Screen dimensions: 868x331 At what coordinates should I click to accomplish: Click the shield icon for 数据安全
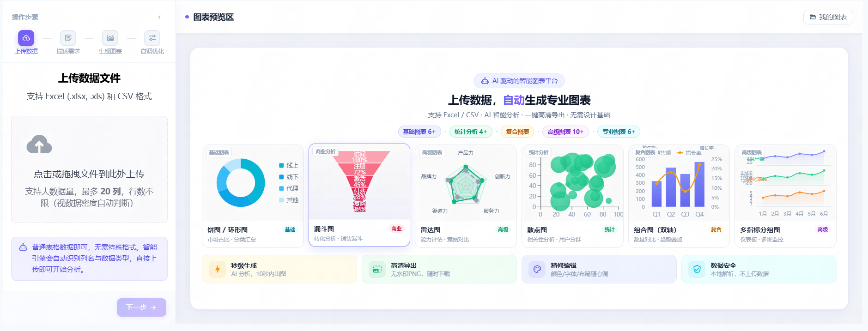[697, 269]
